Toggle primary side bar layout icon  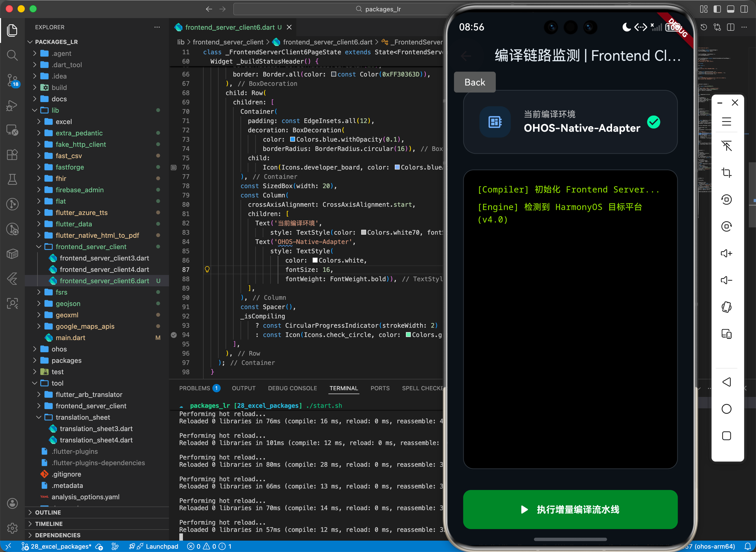click(717, 9)
